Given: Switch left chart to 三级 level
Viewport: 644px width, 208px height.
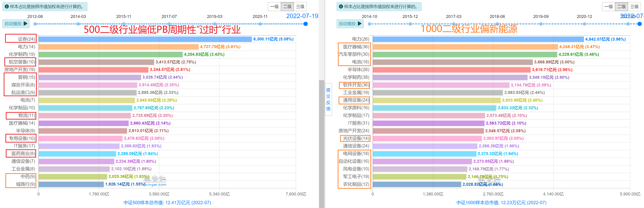Looking at the screenshot, I should tap(300, 6).
